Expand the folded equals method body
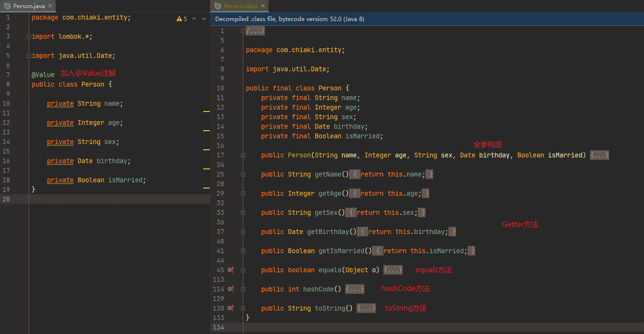Viewport: 644px width, 334px height. click(x=393, y=270)
